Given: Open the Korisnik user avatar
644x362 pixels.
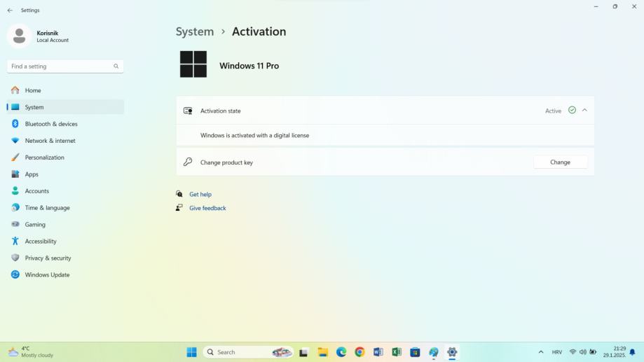Looking at the screenshot, I should click(19, 36).
